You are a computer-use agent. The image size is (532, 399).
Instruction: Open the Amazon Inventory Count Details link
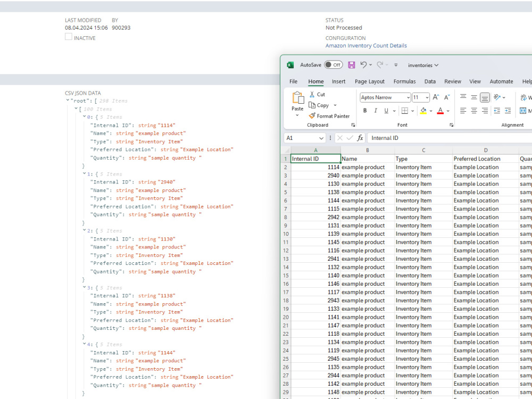click(x=366, y=46)
